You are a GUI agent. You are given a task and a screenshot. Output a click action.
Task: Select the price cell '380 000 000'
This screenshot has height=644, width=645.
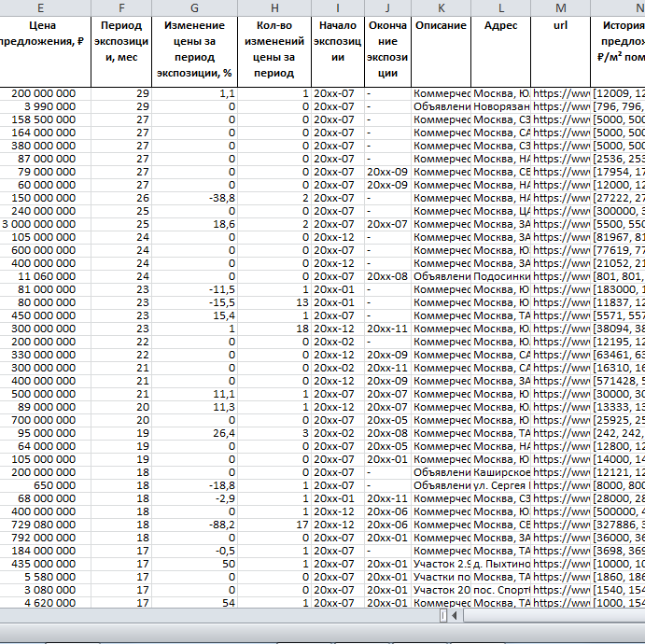coord(45,146)
